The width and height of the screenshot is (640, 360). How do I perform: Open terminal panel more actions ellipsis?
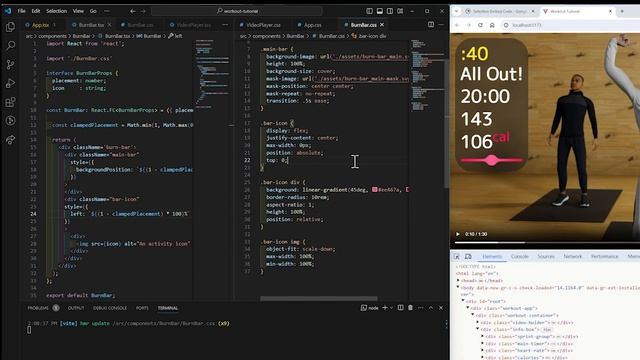click(421, 308)
